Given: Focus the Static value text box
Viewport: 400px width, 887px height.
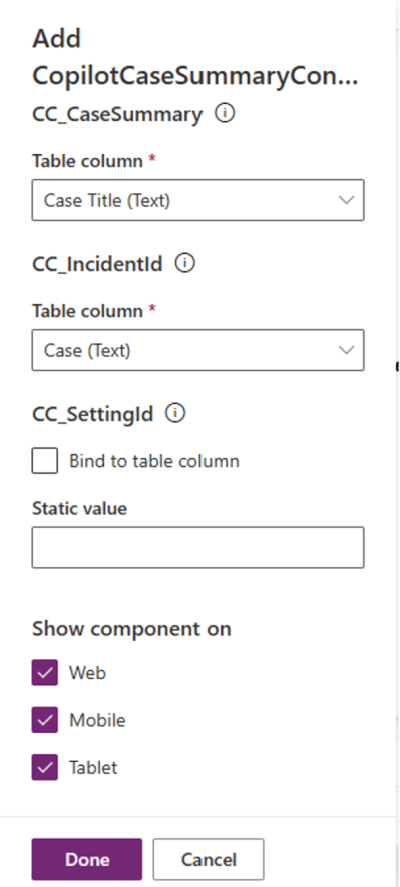Looking at the screenshot, I should (x=197, y=548).
